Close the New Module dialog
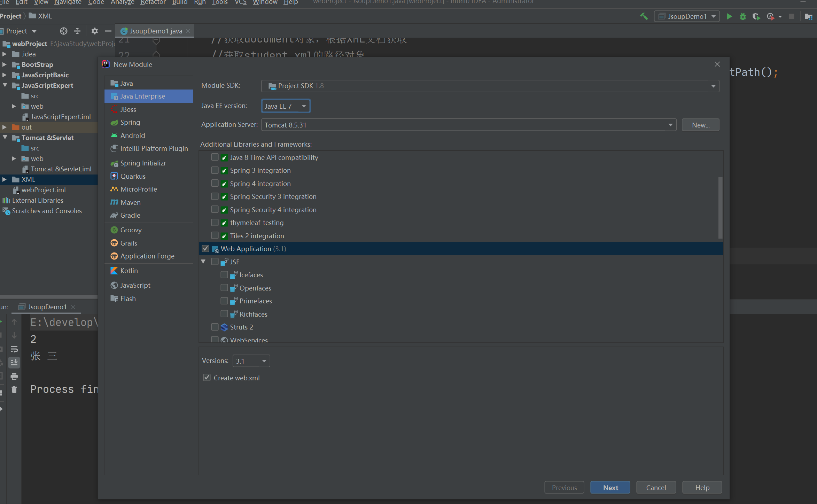The width and height of the screenshot is (817, 504). pos(717,64)
